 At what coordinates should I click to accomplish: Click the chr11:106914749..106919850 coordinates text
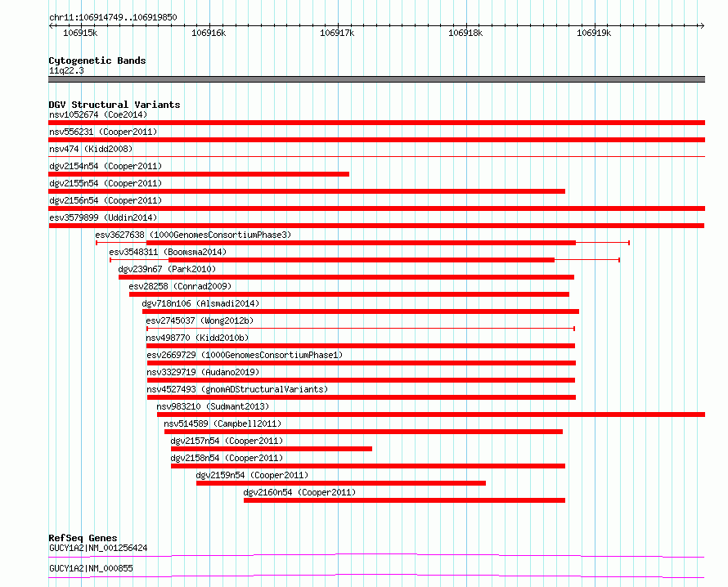113,17
